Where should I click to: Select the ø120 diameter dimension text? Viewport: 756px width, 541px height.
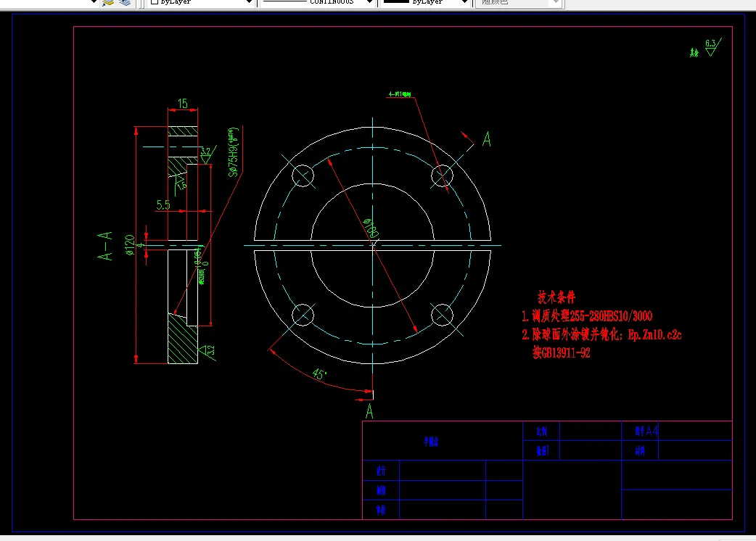[129, 244]
